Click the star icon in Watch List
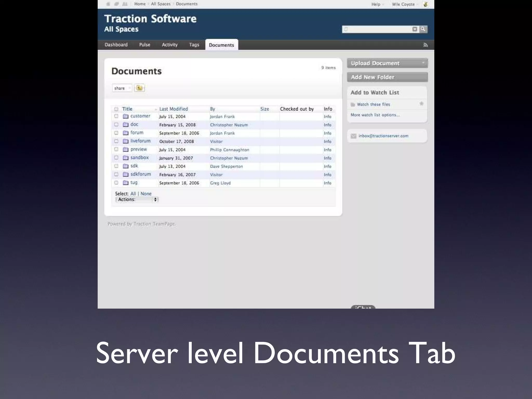This screenshot has width=532, height=399. tap(421, 104)
